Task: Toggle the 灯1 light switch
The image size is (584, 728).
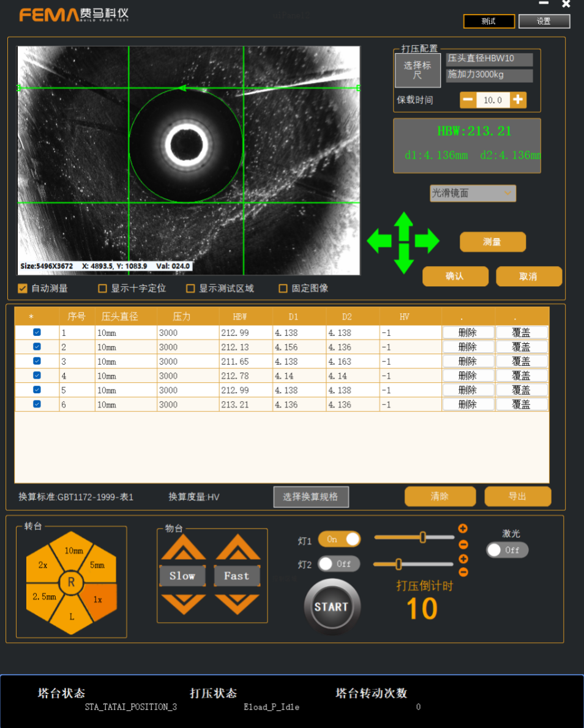Action: [x=339, y=540]
